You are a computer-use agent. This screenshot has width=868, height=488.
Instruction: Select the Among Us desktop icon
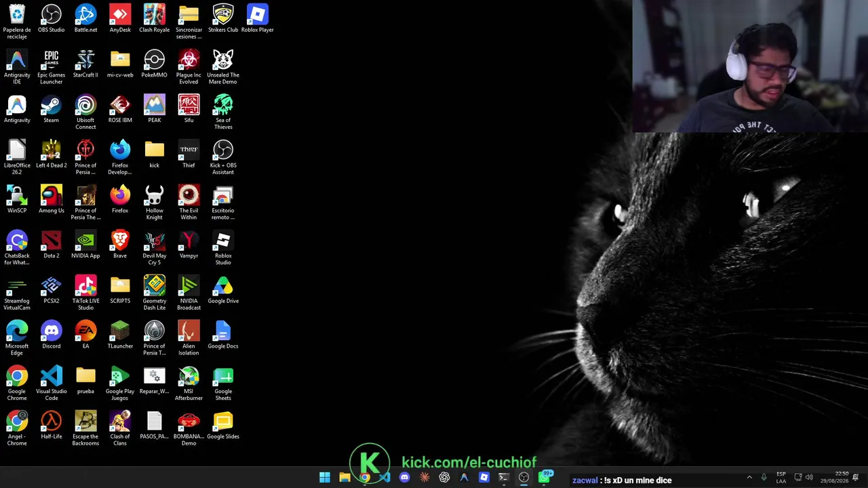(x=52, y=199)
